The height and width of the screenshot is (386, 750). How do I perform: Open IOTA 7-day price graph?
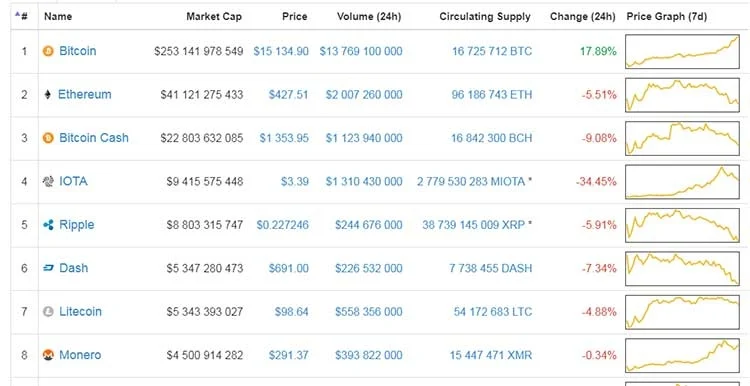click(x=682, y=182)
